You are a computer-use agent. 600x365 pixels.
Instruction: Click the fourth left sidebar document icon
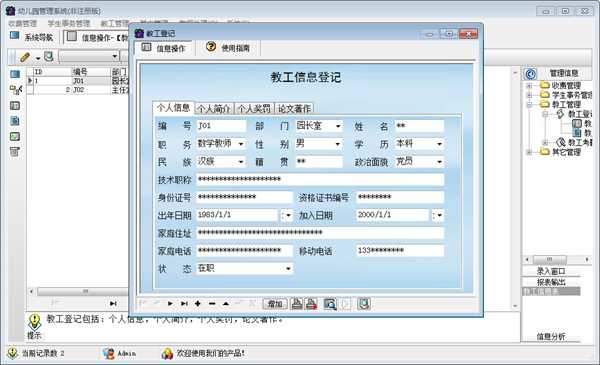[x=15, y=121]
